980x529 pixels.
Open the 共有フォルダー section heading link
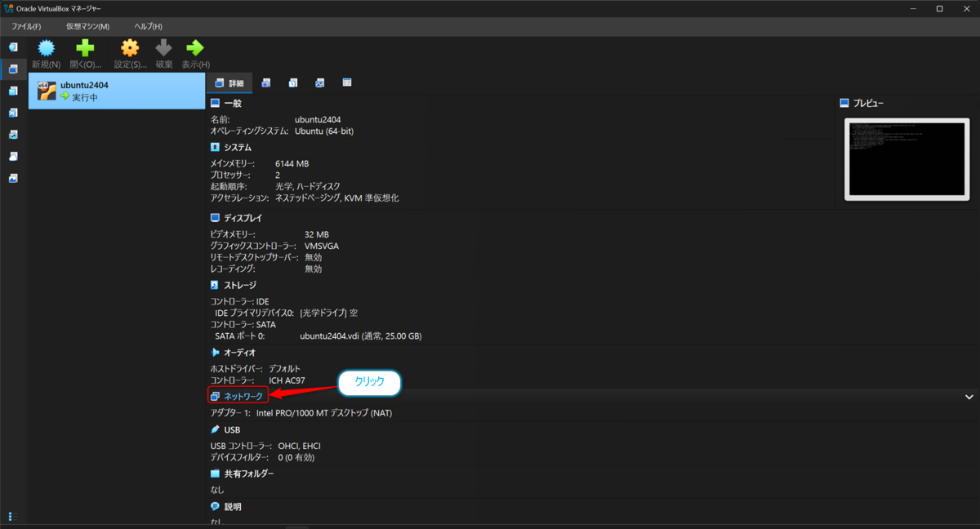tap(249, 473)
